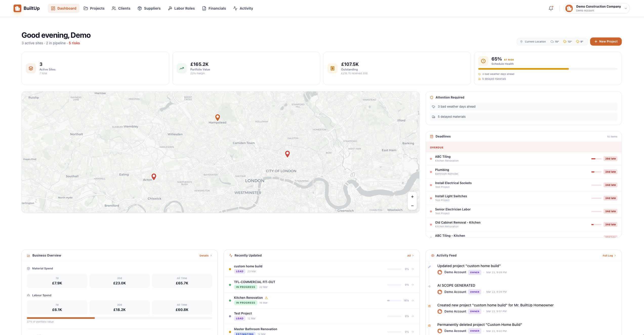Zoom in on the map

tap(412, 197)
